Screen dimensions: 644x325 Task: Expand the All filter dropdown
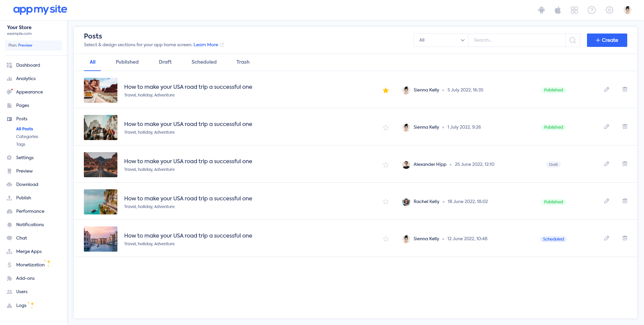[x=441, y=40]
